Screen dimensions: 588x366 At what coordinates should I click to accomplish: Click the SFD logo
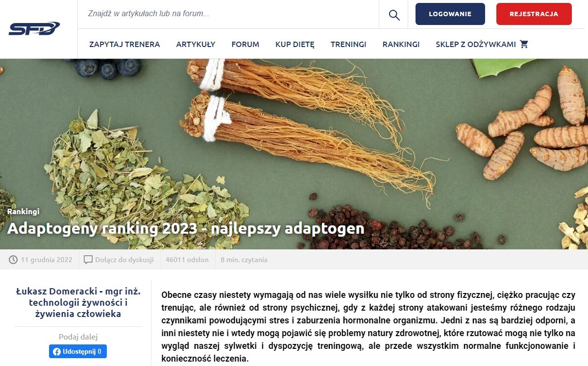pos(34,29)
